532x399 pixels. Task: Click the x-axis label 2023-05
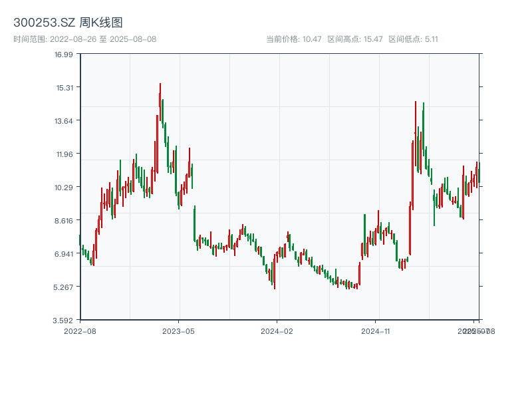[178, 331]
